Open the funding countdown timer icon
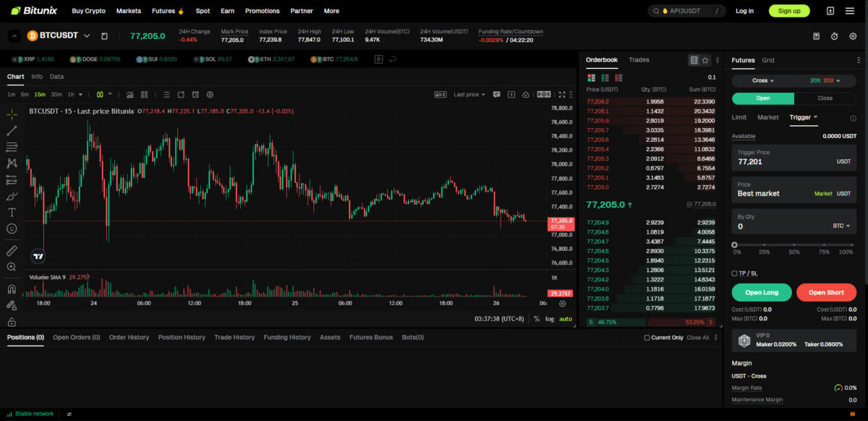This screenshot has height=421, width=868. pos(834,36)
